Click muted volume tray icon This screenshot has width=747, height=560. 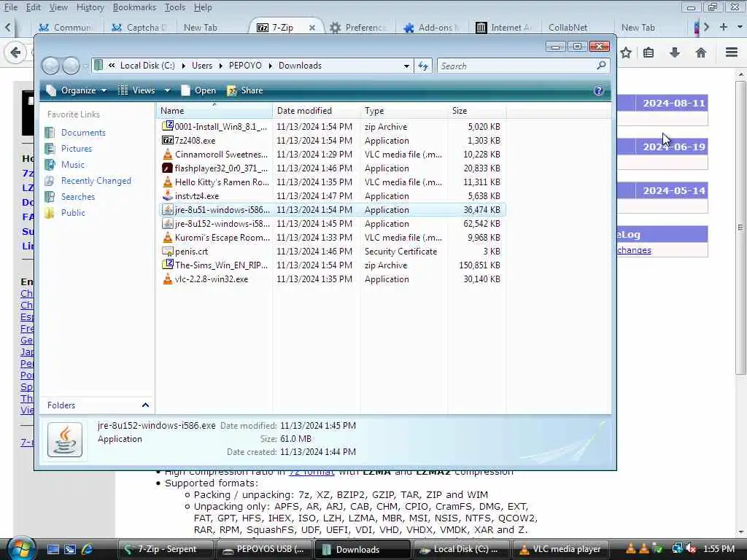click(692, 549)
